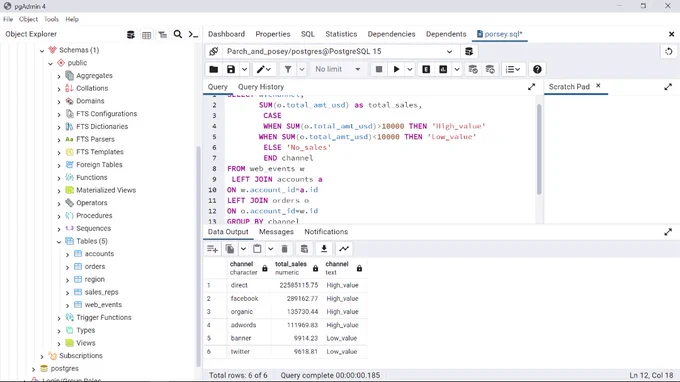
Task: Select the accounts table in tree
Action: coord(99,254)
